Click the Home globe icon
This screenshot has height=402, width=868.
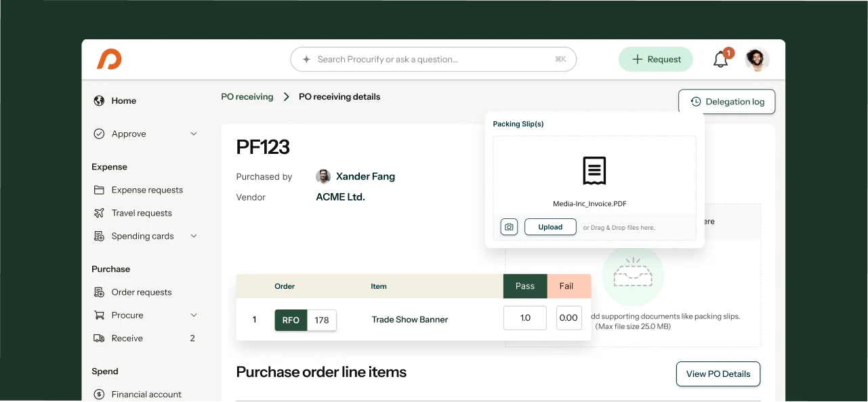click(x=99, y=100)
